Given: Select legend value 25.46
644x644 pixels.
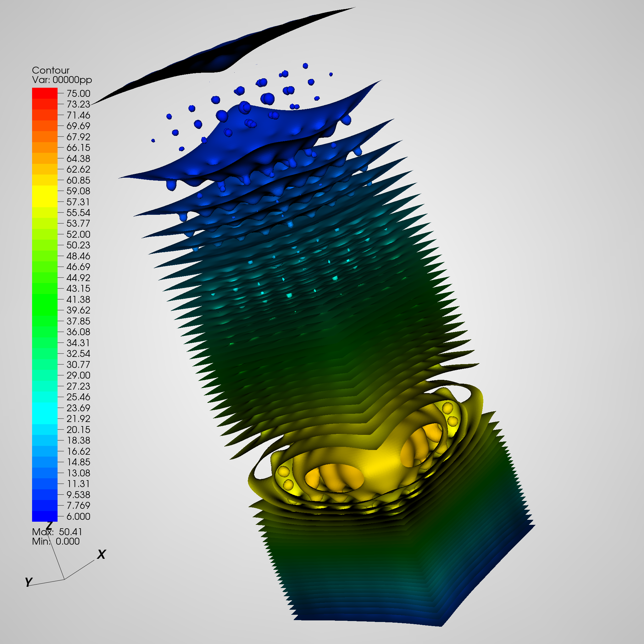Looking at the screenshot, I should [x=78, y=397].
